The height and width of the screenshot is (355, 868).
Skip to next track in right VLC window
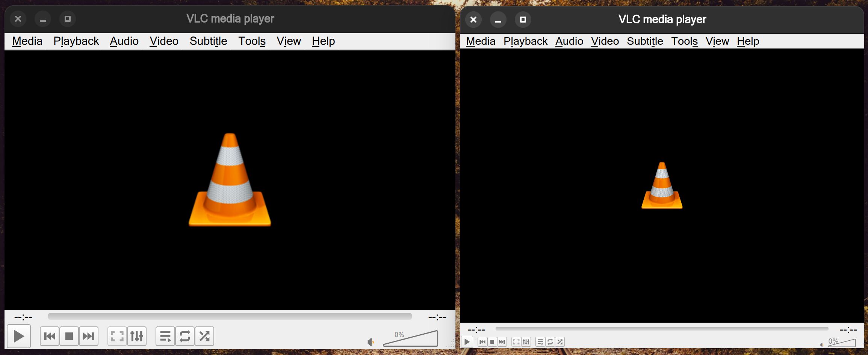point(502,342)
